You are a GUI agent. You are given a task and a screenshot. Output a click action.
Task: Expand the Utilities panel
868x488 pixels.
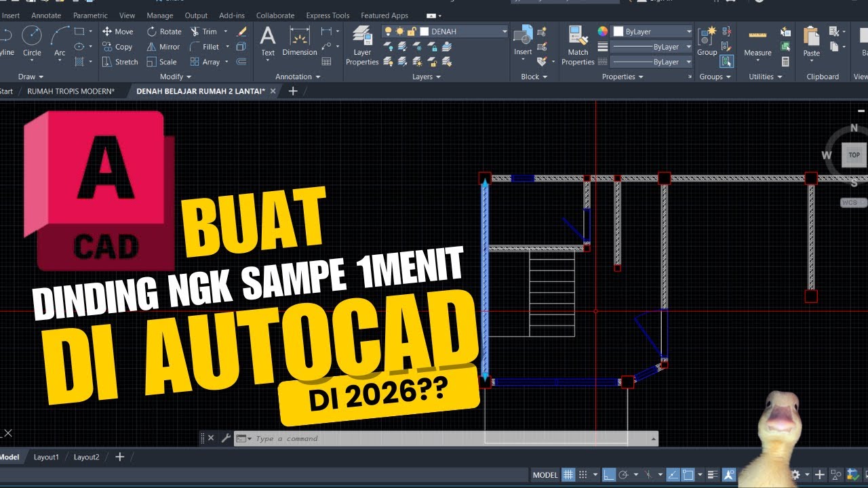click(766, 77)
